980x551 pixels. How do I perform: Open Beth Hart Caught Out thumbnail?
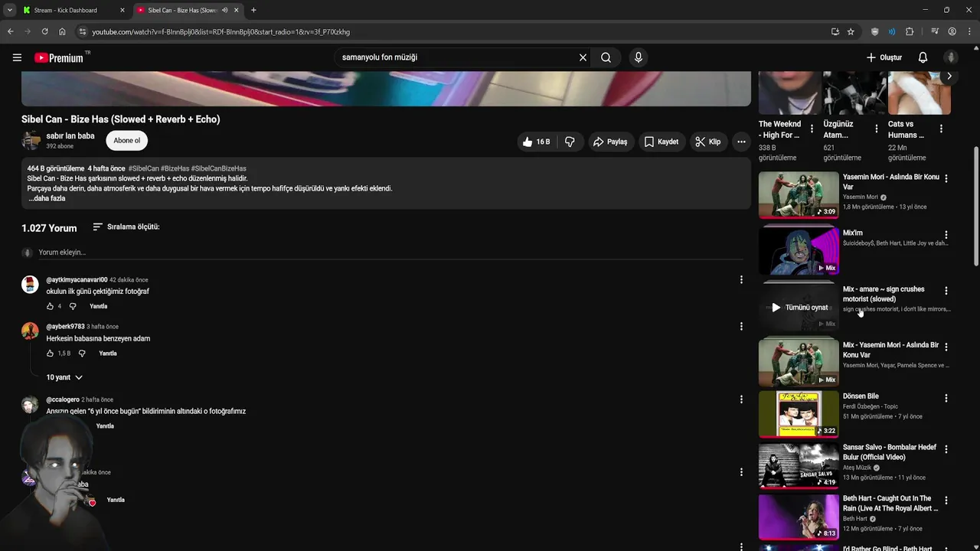pyautogui.click(x=799, y=517)
